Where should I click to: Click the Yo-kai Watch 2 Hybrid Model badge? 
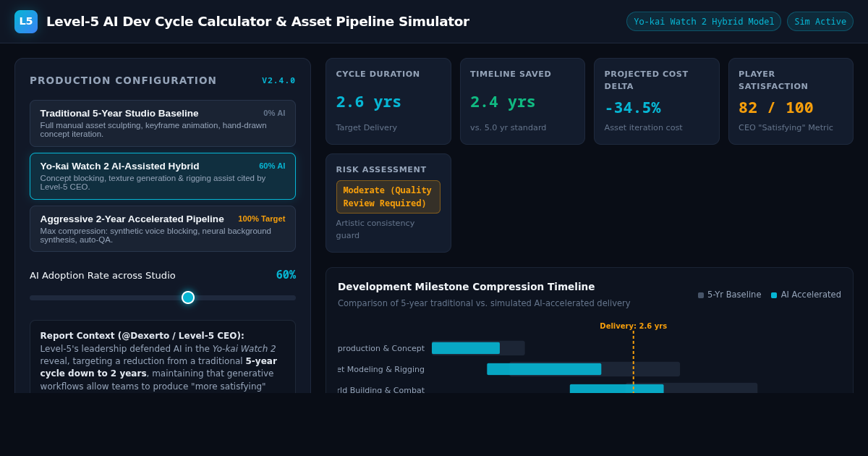point(704,22)
